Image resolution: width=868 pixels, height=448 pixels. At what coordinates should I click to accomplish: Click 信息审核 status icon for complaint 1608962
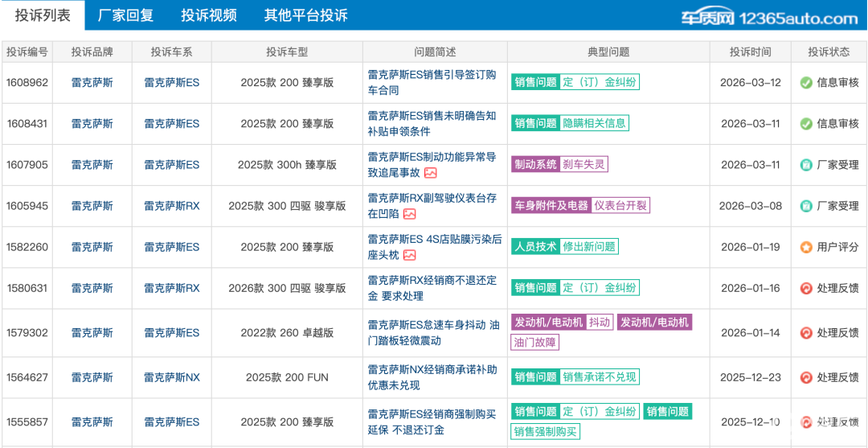pos(806,83)
